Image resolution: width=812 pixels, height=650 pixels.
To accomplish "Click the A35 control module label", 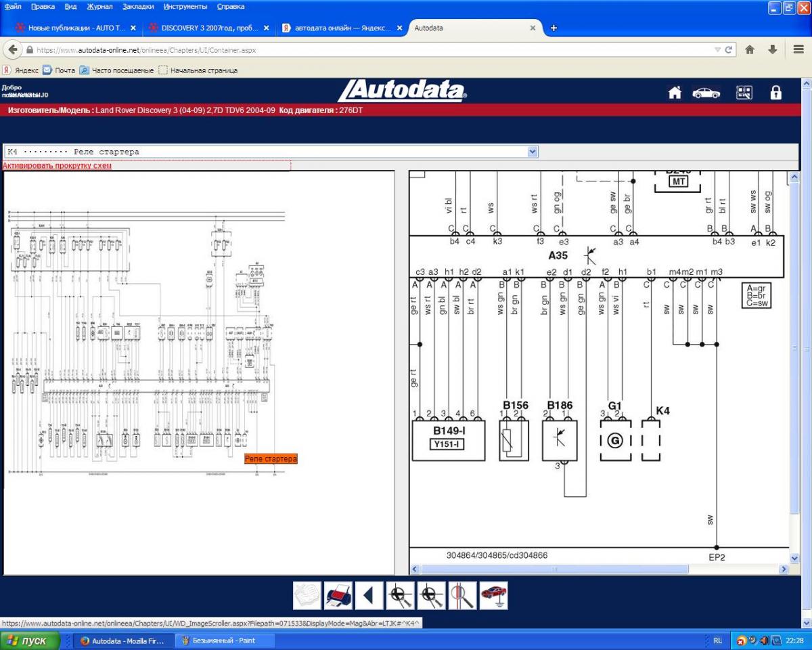I will click(559, 256).
